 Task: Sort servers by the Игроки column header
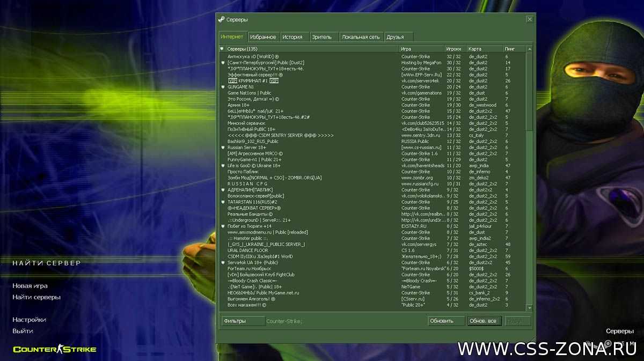[x=456, y=49]
